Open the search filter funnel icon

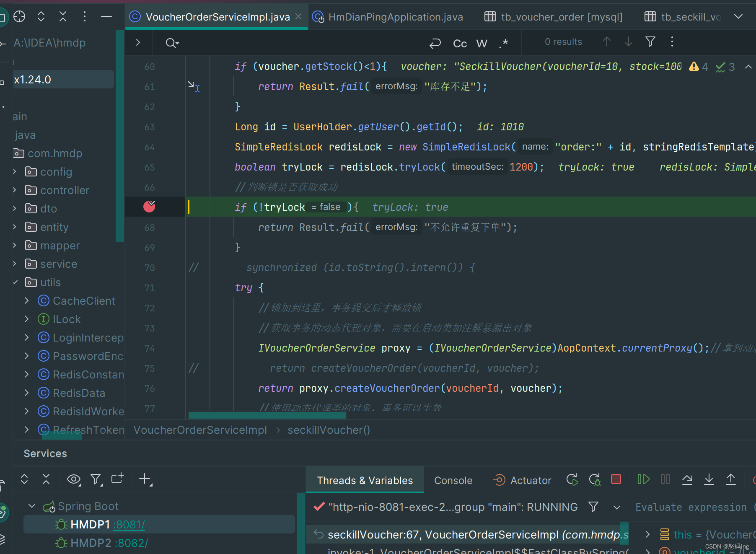650,42
